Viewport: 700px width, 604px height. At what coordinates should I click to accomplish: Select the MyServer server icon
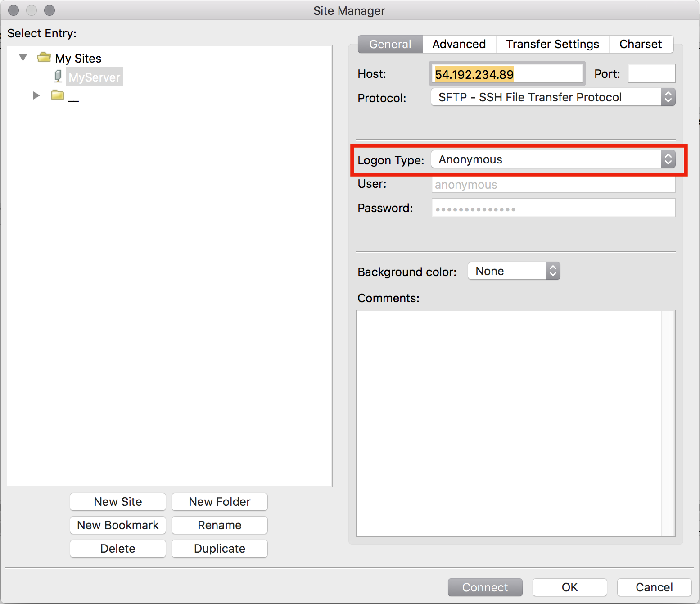pos(58,76)
